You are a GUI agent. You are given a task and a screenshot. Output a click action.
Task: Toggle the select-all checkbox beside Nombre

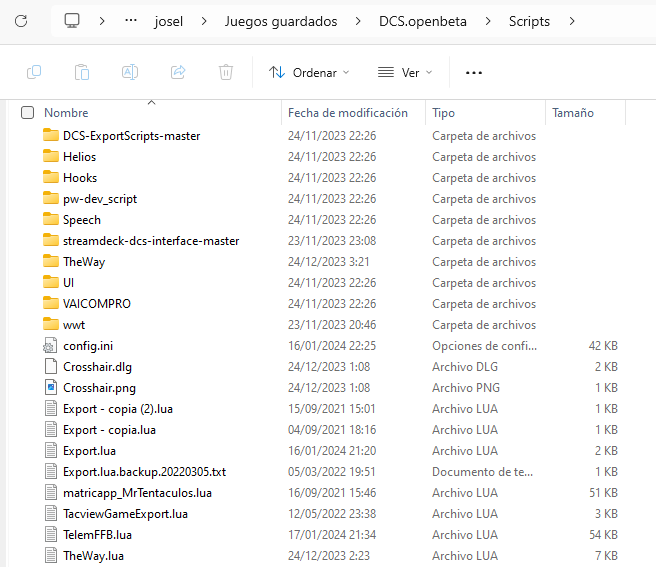[x=27, y=113]
